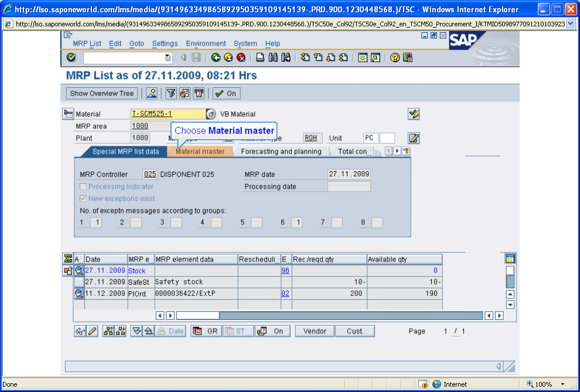Click the second hierarchy structure icon

coord(121,331)
